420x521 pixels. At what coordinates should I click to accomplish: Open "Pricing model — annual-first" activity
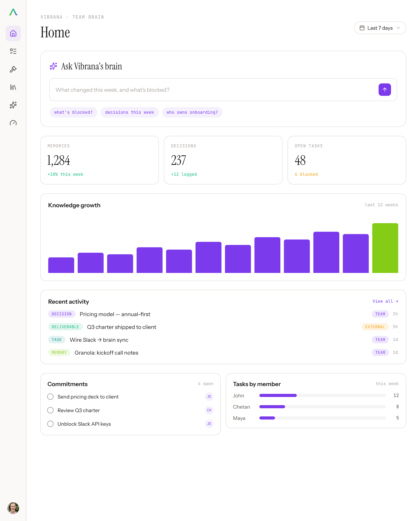coord(115,314)
